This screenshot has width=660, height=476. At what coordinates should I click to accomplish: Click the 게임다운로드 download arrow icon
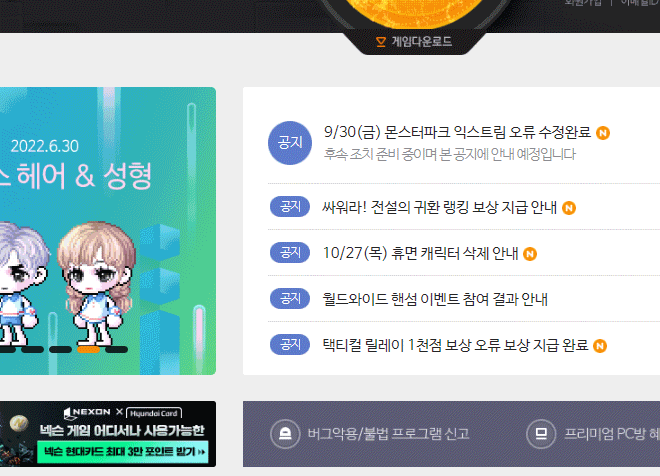tap(381, 42)
